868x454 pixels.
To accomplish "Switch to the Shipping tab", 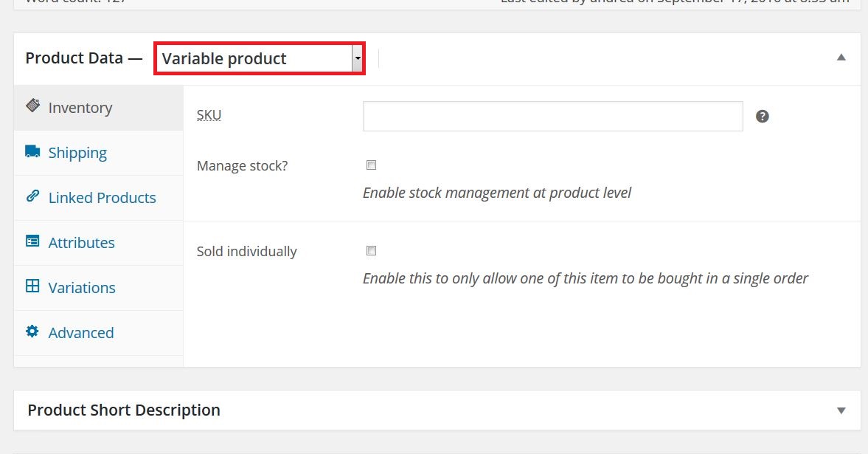I will click(99, 153).
